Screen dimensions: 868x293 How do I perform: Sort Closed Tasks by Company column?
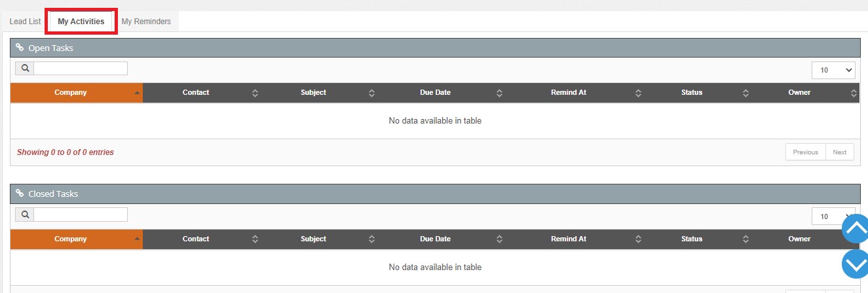(71, 239)
